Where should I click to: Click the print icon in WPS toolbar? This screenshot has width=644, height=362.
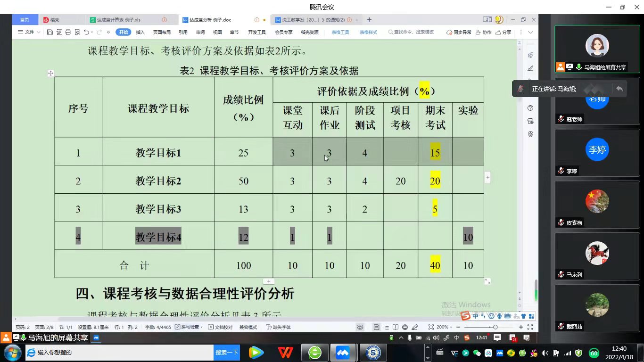68,32
